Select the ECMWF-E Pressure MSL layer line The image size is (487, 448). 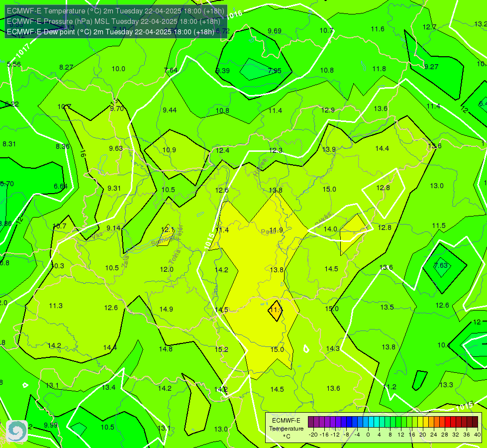pos(113,21)
